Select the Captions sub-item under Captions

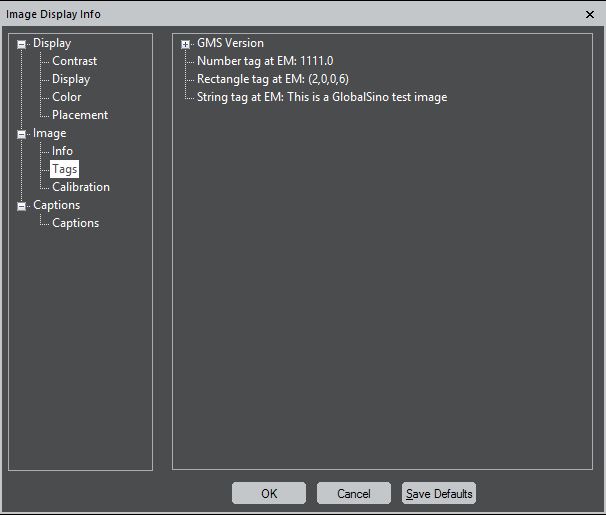click(75, 223)
